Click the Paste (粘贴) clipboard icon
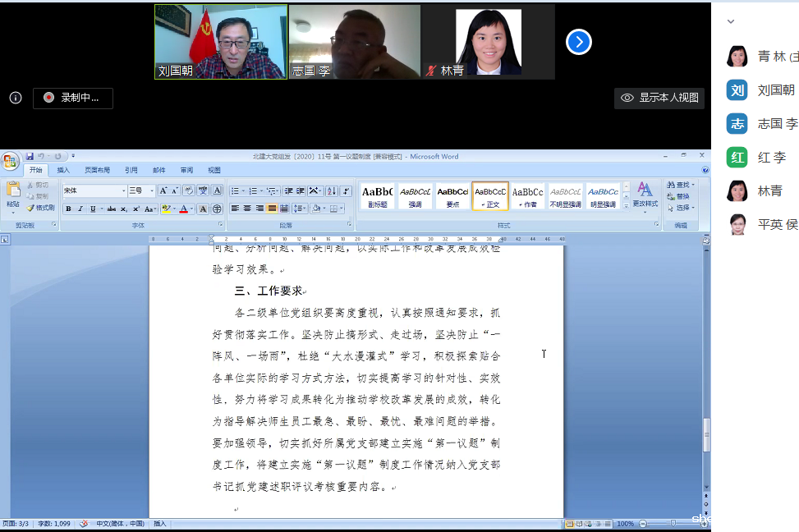Screen dimensions: 799x532 (12, 192)
